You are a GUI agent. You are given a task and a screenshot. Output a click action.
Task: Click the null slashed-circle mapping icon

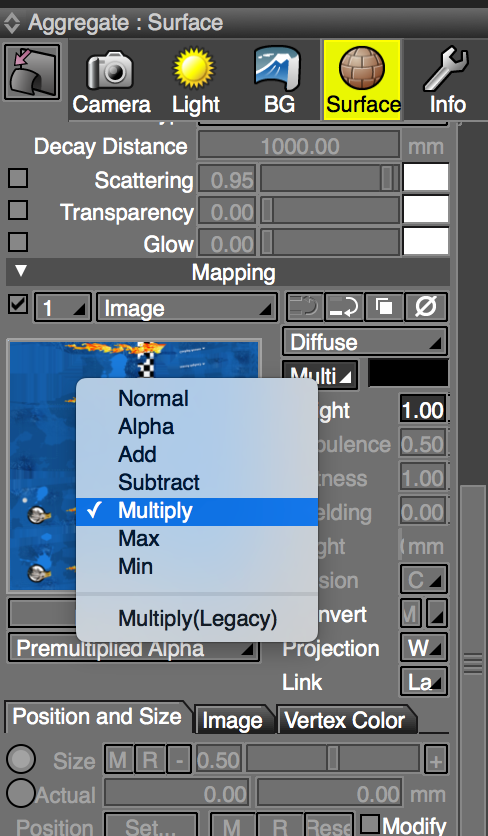pos(426,307)
